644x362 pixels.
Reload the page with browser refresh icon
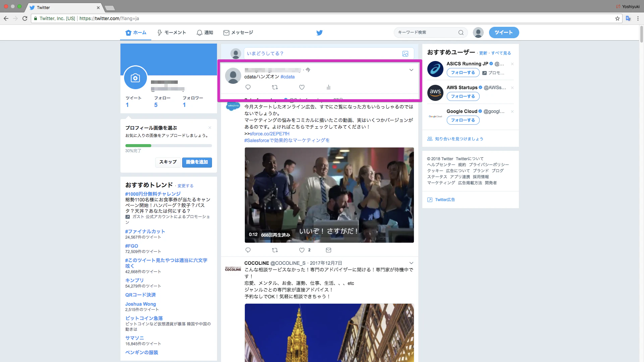click(25, 18)
